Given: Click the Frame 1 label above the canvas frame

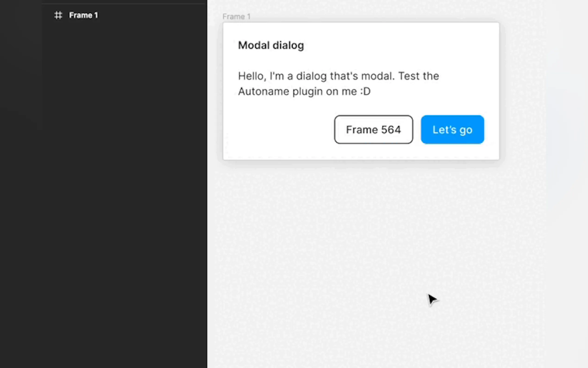Looking at the screenshot, I should pyautogui.click(x=236, y=16).
